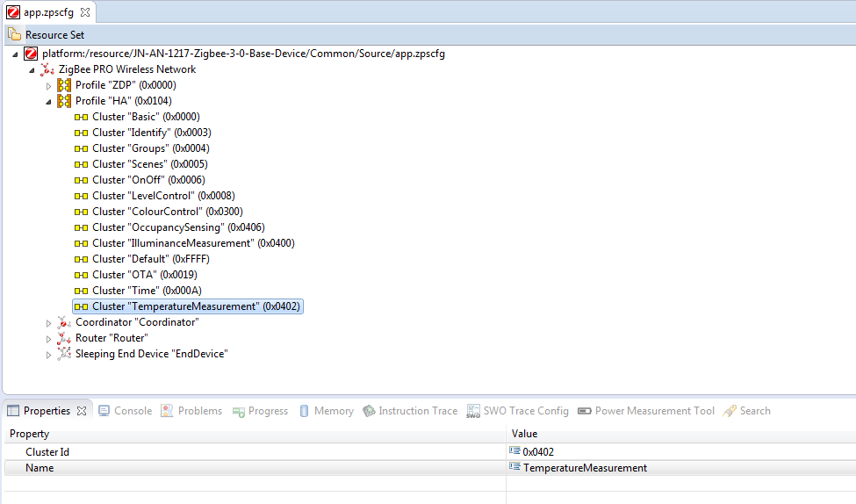Click the Resource Set folder icon

[14, 34]
